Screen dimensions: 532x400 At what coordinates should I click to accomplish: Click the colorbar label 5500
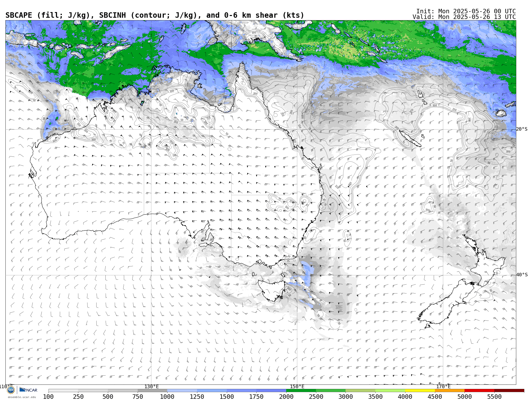click(494, 397)
